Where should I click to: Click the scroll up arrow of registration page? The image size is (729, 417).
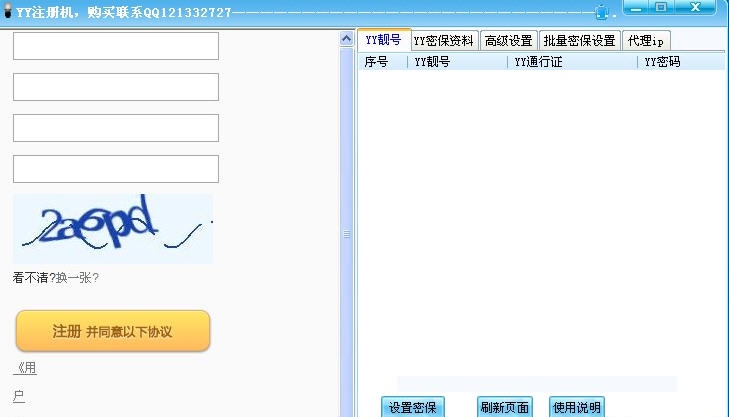[x=346, y=39]
